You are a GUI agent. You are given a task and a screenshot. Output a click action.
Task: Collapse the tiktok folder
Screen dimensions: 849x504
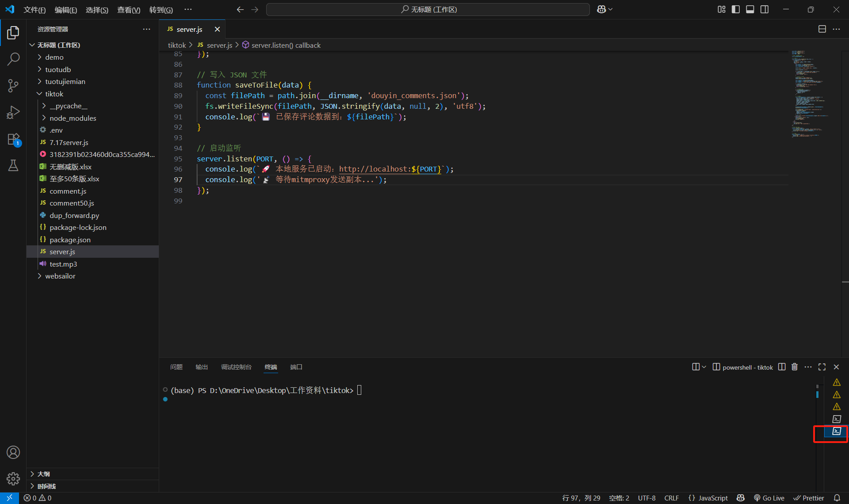[x=93, y=94]
